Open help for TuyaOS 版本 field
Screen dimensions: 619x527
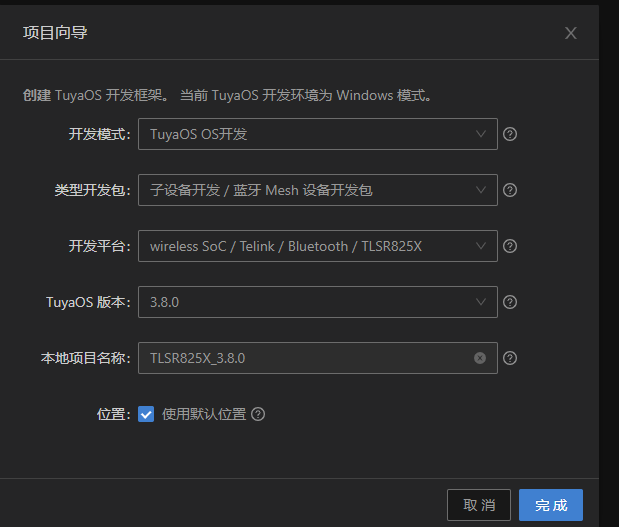pos(510,302)
